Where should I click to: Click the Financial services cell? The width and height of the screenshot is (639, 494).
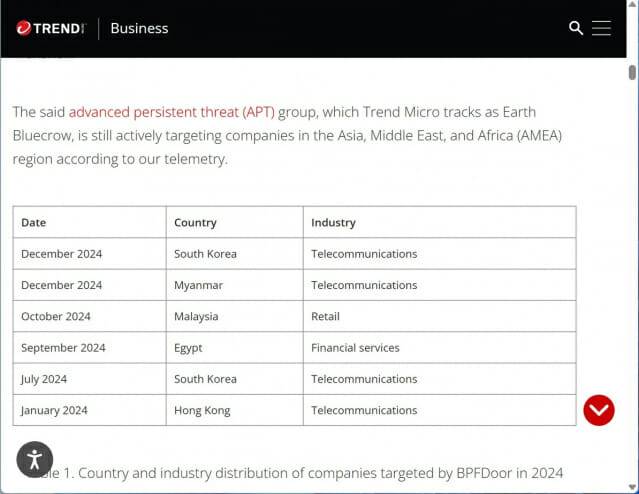440,348
